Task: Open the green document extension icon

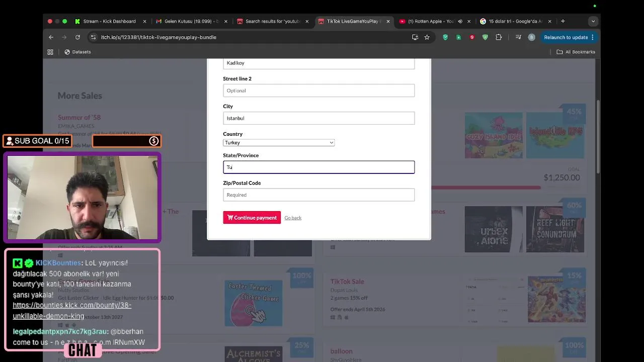Action: (458, 37)
